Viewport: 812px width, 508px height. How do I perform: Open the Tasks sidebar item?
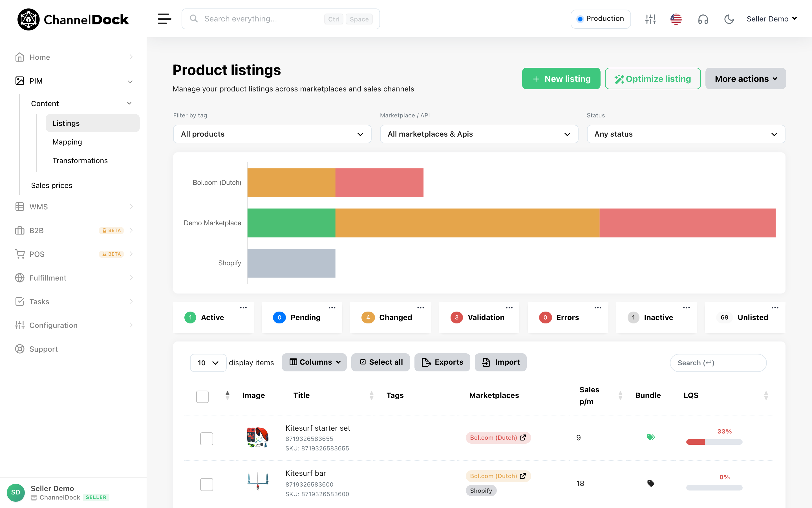[74, 302]
